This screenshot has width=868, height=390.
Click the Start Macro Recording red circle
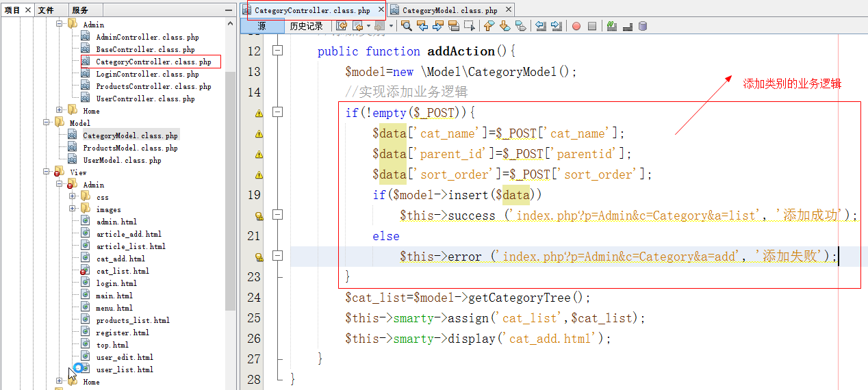(576, 26)
